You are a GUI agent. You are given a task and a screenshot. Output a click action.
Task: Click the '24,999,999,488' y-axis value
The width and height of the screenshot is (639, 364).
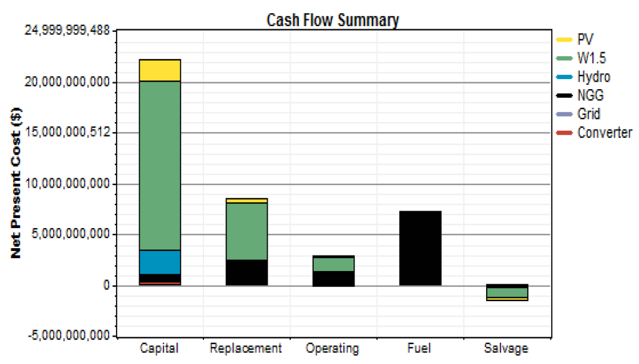pyautogui.click(x=67, y=31)
